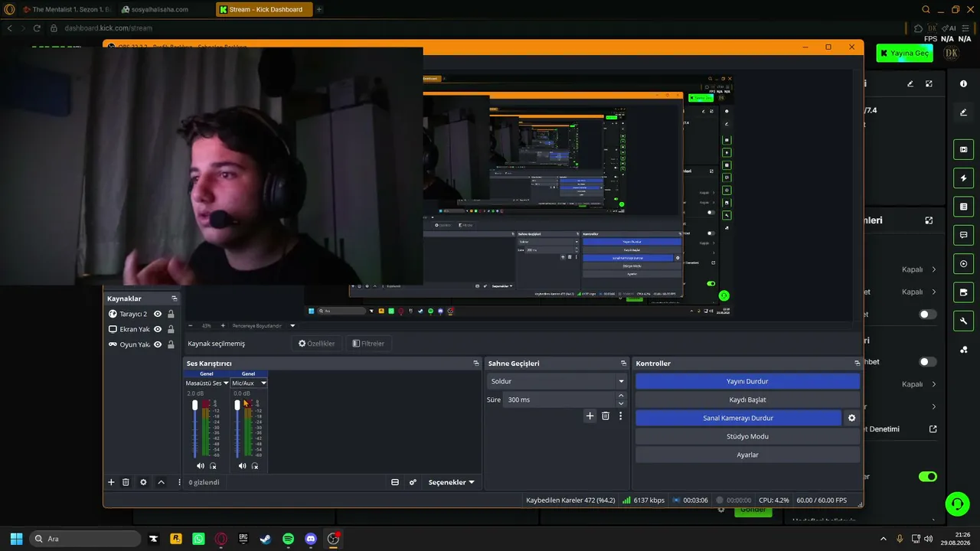Lock the Oyun Yakalama source
This screenshot has height=551, width=980.
coord(171,344)
